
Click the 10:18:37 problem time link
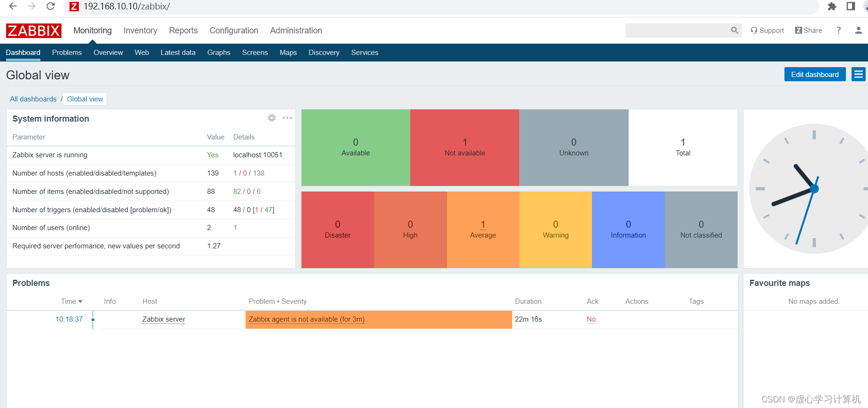[69, 319]
